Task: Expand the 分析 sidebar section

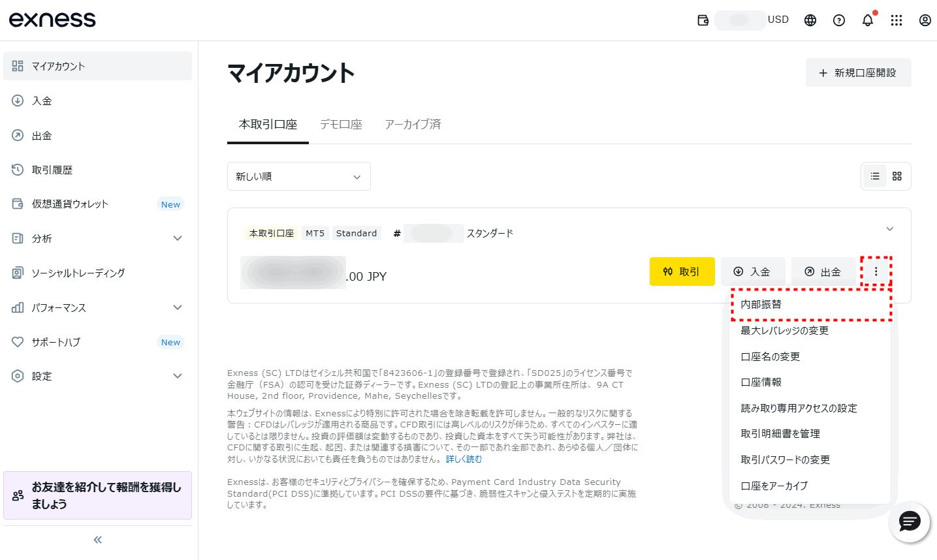Action: pos(98,238)
